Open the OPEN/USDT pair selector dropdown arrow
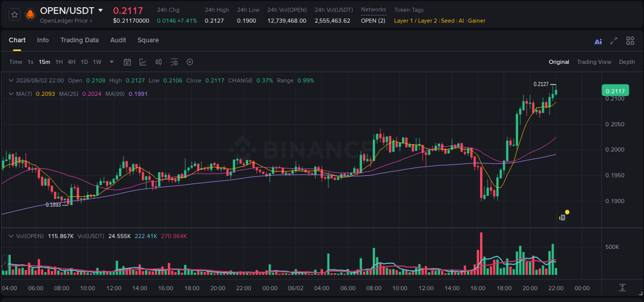Image resolution: width=644 pixels, height=302 pixels. point(100,10)
